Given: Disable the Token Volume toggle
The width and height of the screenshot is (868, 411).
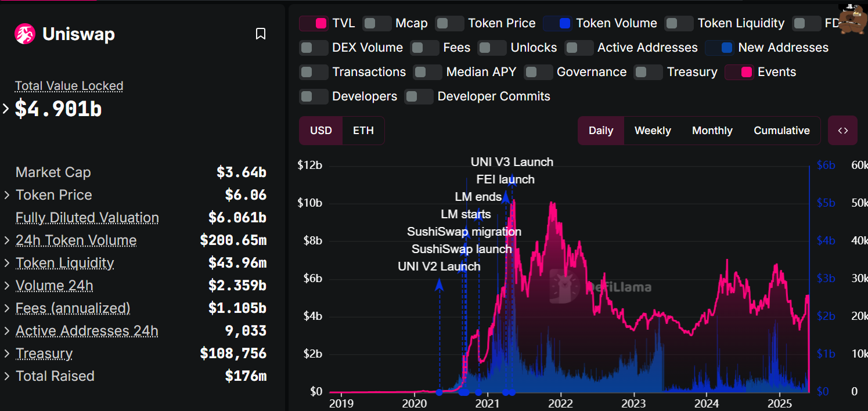Looking at the screenshot, I should coord(557,24).
